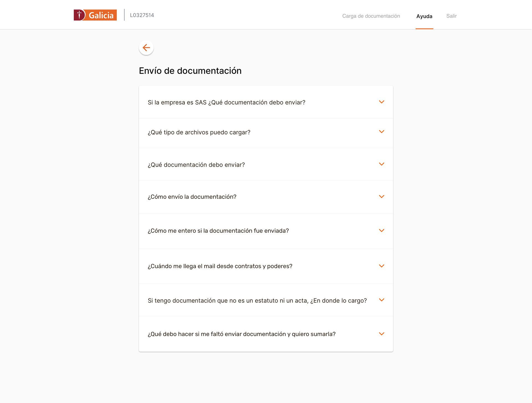Click the Salir link
This screenshot has height=403, width=532.
click(x=451, y=16)
